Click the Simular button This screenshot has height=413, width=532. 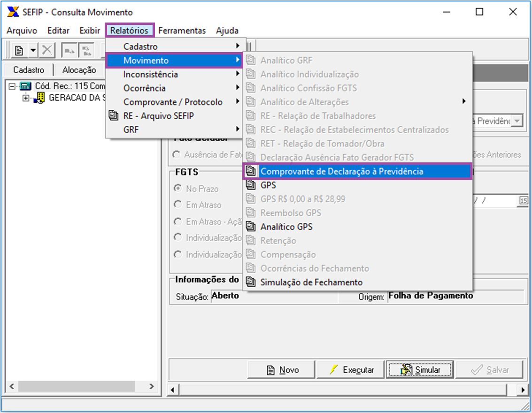[x=420, y=370]
